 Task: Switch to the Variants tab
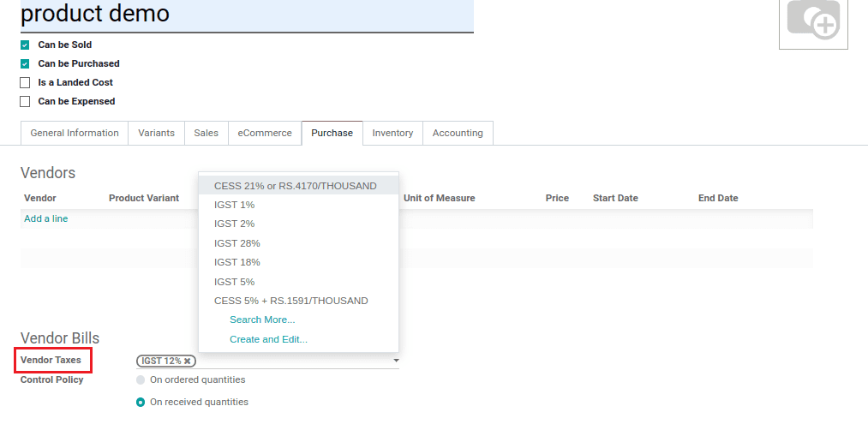[x=156, y=133]
